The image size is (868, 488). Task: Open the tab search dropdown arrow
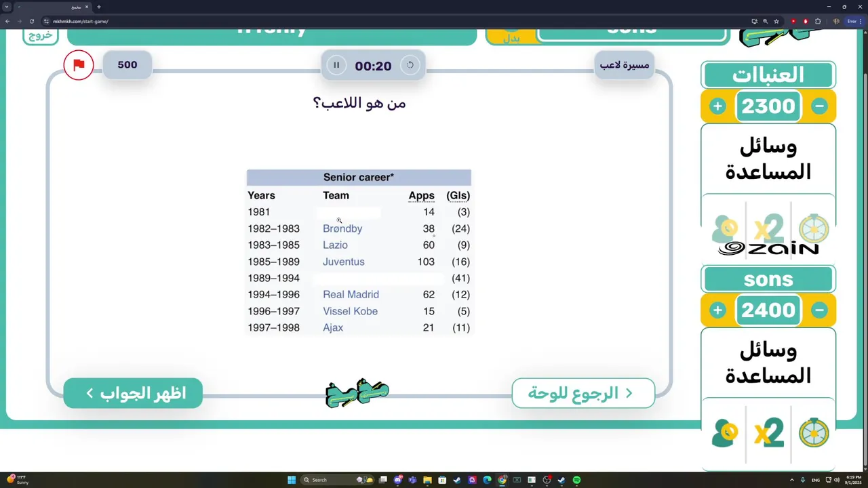tap(7, 7)
